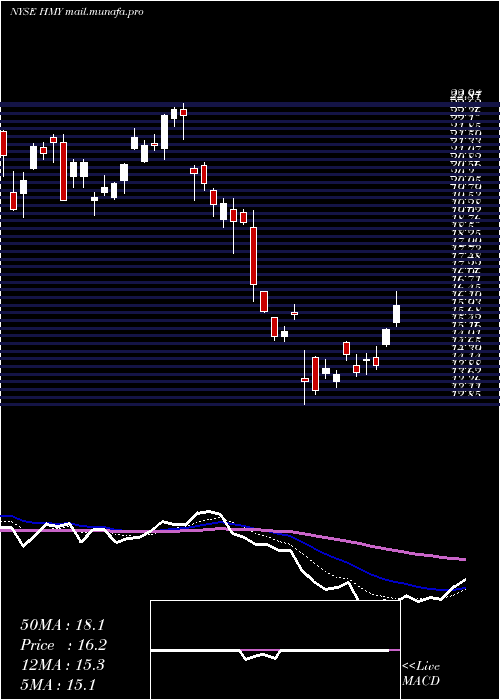The image size is (500, 700).
Task: Select the 12MA : 15.3 value
Action: pyautogui.click(x=62, y=665)
